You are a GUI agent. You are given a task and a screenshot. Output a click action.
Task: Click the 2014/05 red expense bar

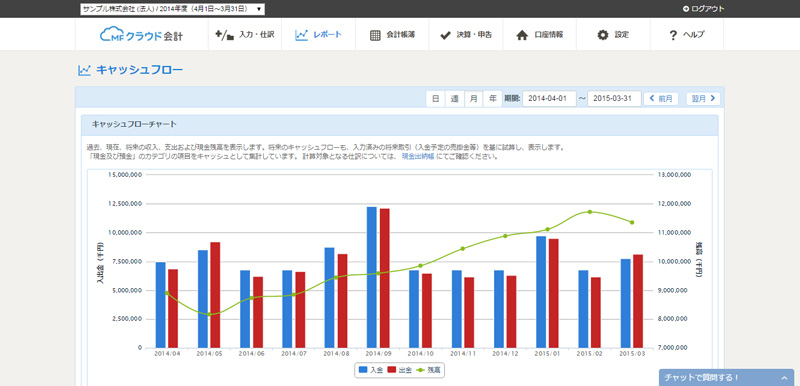click(x=215, y=295)
